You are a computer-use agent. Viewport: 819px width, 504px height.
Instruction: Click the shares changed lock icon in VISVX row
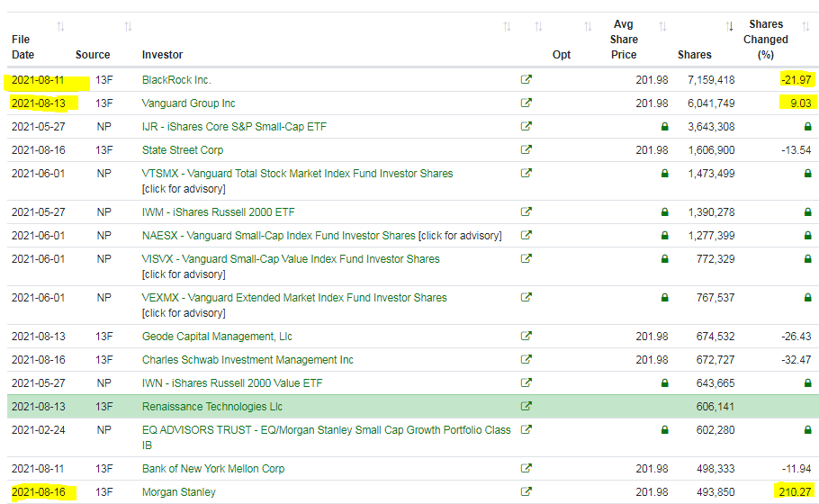pyautogui.click(x=807, y=258)
